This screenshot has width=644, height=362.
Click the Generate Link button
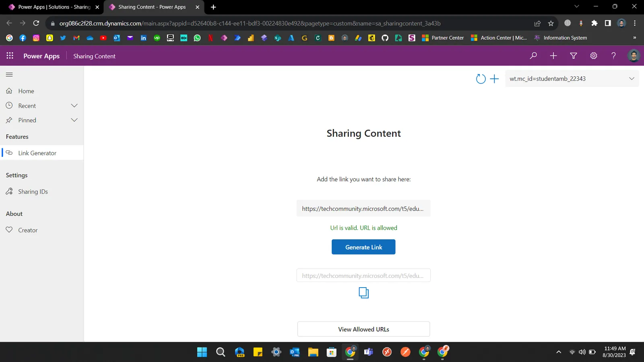coord(363,247)
